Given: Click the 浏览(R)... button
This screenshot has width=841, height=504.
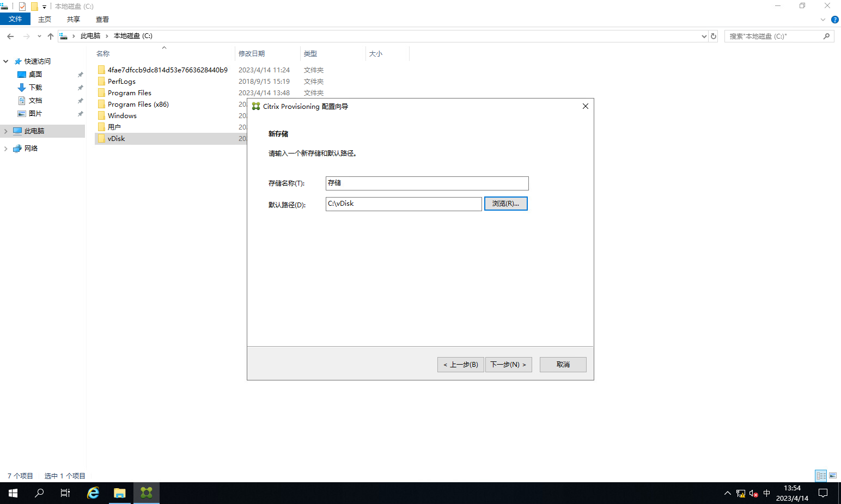Looking at the screenshot, I should (505, 204).
